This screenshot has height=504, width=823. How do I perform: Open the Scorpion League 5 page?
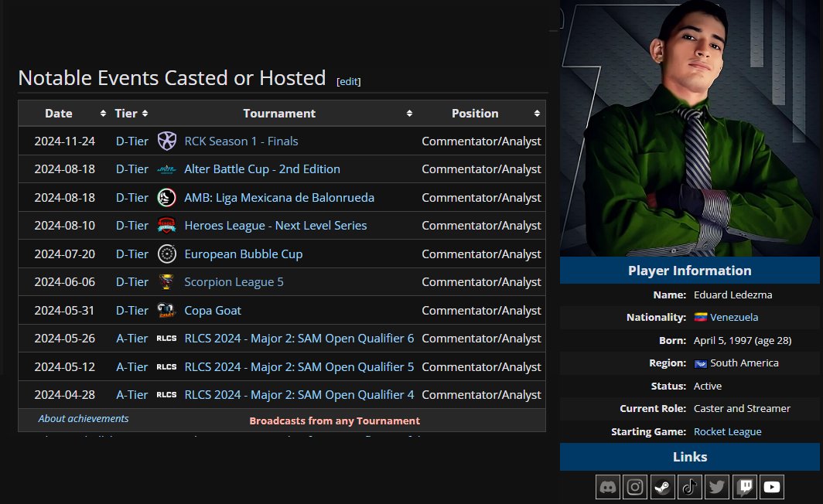pos(234,282)
